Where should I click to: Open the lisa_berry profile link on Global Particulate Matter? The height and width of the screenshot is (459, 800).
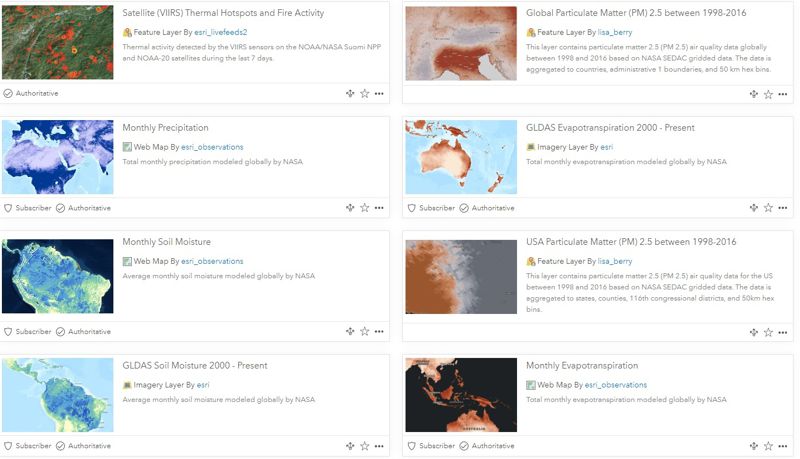point(615,32)
